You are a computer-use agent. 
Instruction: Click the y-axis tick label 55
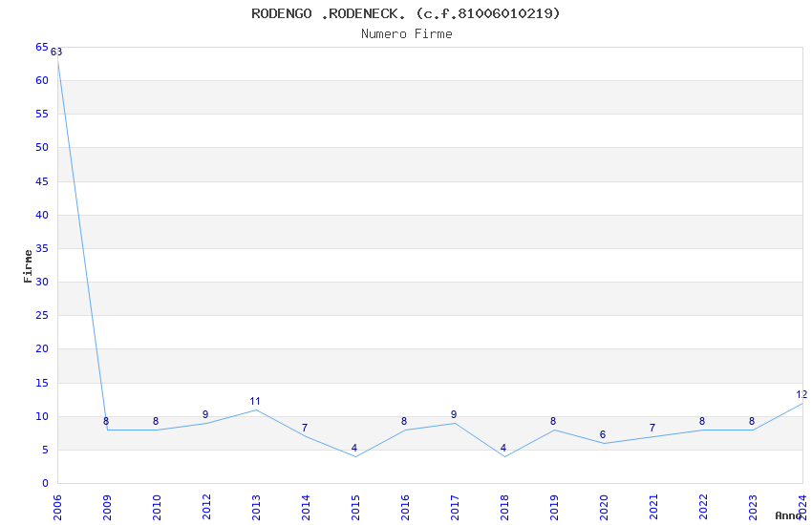coord(42,115)
